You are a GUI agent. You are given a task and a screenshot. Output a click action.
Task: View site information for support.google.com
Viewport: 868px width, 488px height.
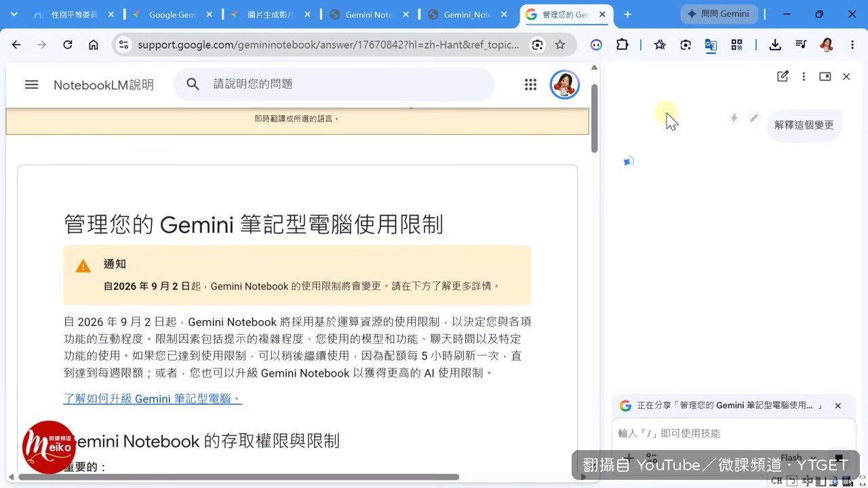123,45
